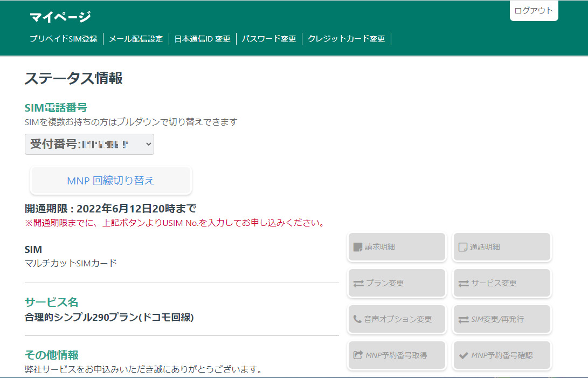This screenshot has width=588, height=378.
Task: Click the MNP予約番号取得 button label
Action: 397,355
